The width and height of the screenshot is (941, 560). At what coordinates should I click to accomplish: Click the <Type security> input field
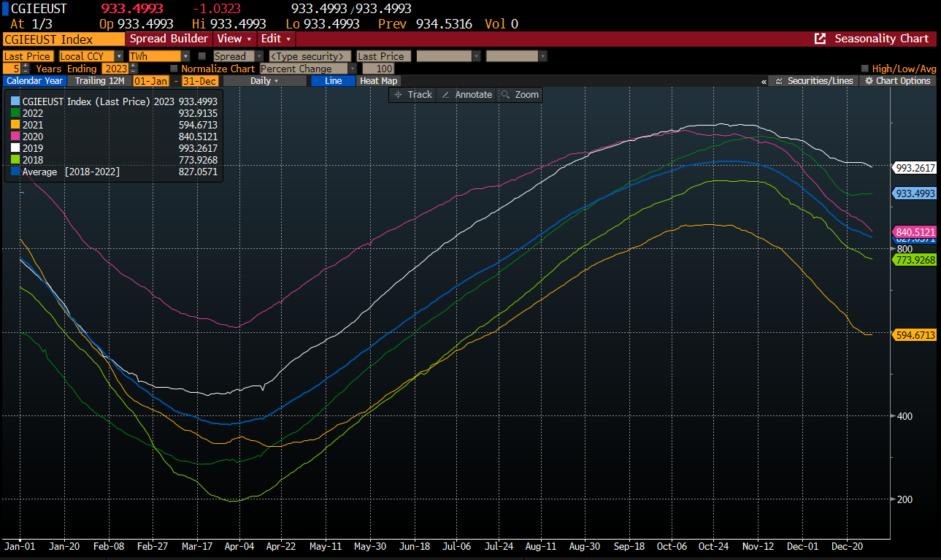click(x=310, y=56)
